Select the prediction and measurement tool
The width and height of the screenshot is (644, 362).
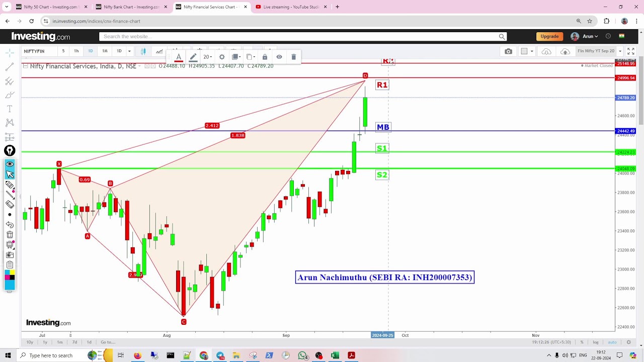tap(10, 137)
